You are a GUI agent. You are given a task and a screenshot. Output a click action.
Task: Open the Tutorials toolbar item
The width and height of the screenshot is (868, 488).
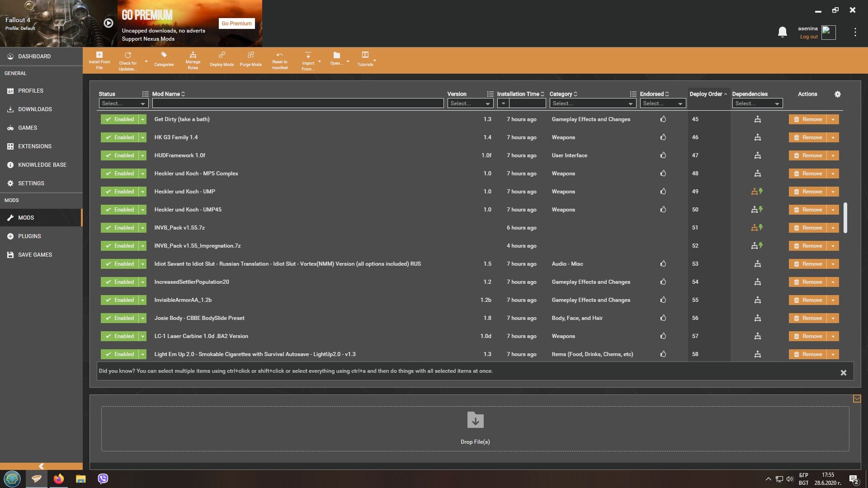pos(365,59)
